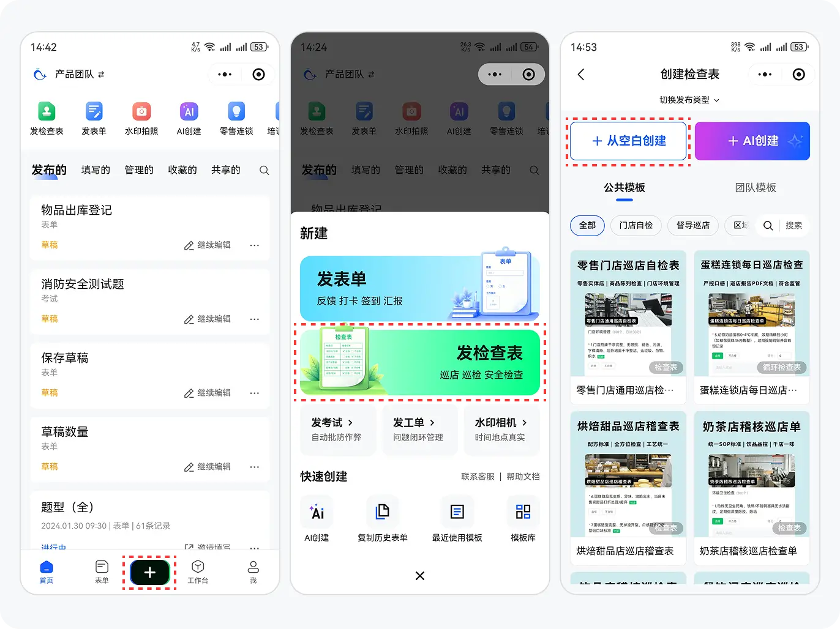Open 发工单 card with arrow
The width and height of the screenshot is (840, 629).
(x=419, y=429)
